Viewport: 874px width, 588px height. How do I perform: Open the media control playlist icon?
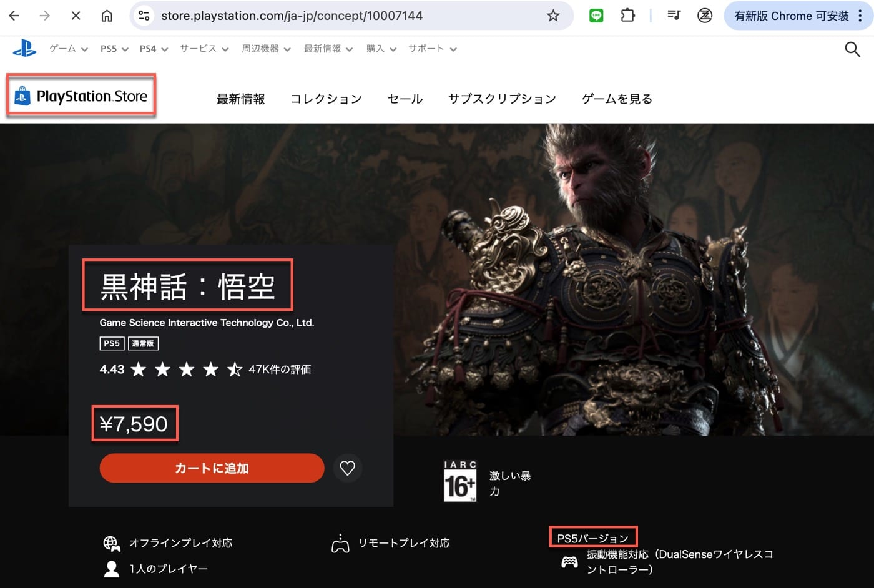tap(674, 16)
